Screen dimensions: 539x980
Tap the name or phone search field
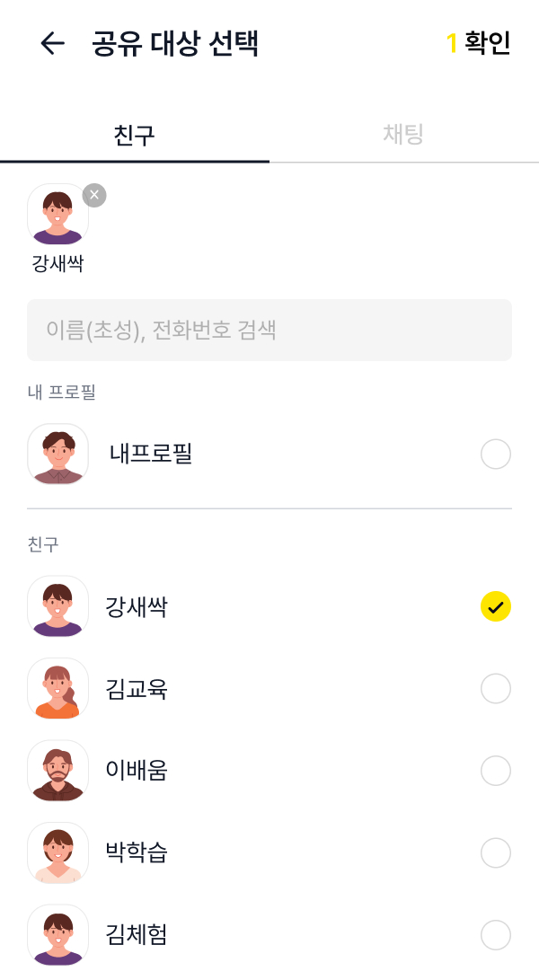[269, 330]
